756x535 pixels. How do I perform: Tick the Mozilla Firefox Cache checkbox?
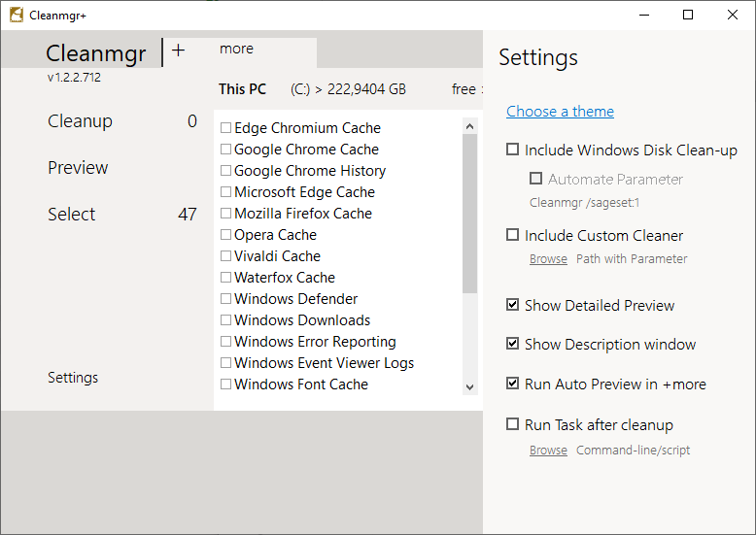click(x=225, y=214)
